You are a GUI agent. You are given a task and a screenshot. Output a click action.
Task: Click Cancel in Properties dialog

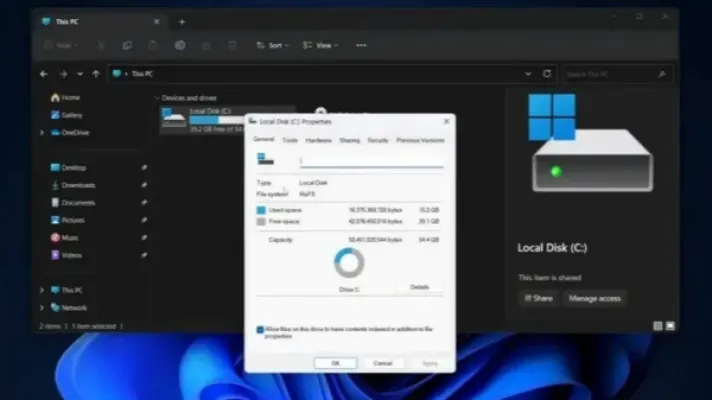pyautogui.click(x=382, y=363)
